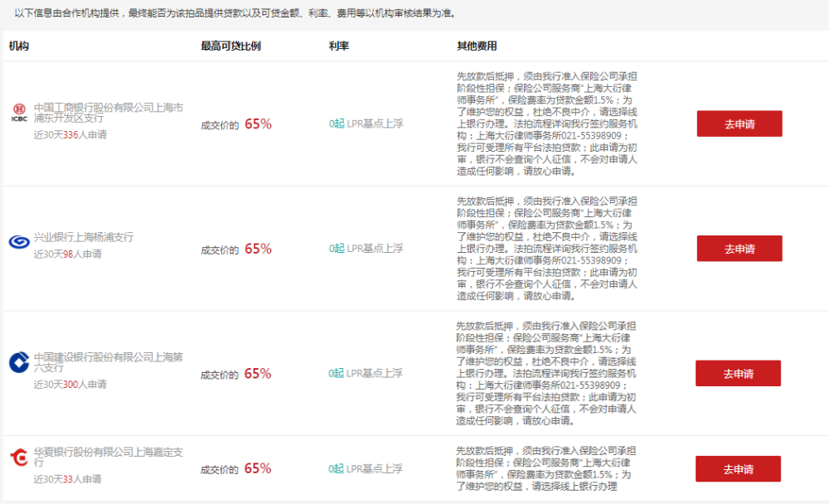This screenshot has height=504, width=829.
Task: Click 去申请 button for 兴业银行 row
Action: pyautogui.click(x=739, y=248)
